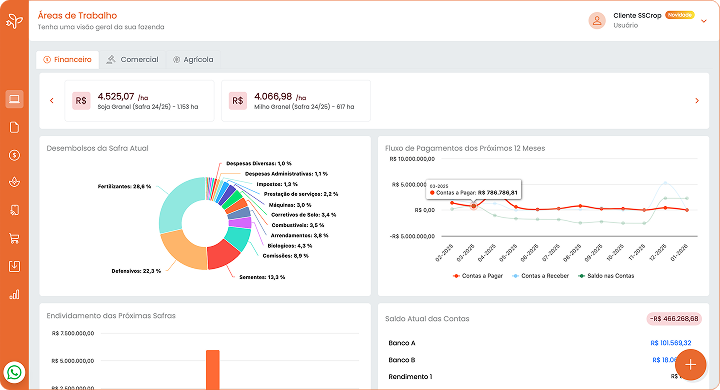This screenshot has height=390, width=720.
Task: Open the notebook sidebar icon
Action: 14,210
